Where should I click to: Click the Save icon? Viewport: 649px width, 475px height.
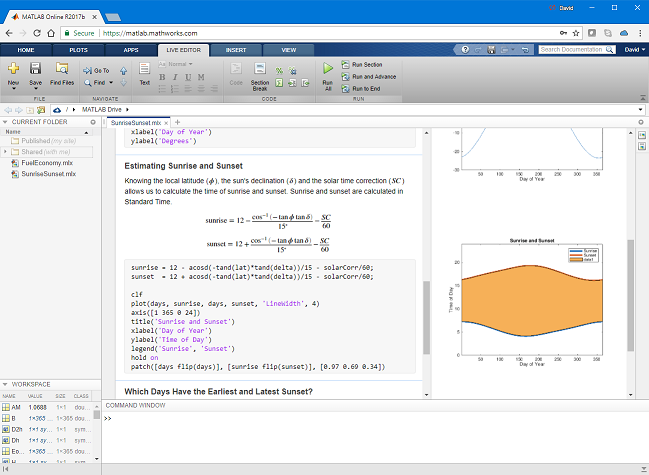pos(35,70)
